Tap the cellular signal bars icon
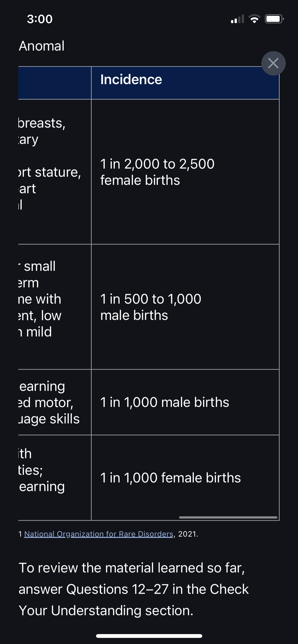Screen dimensions: 298x644 pos(237,19)
